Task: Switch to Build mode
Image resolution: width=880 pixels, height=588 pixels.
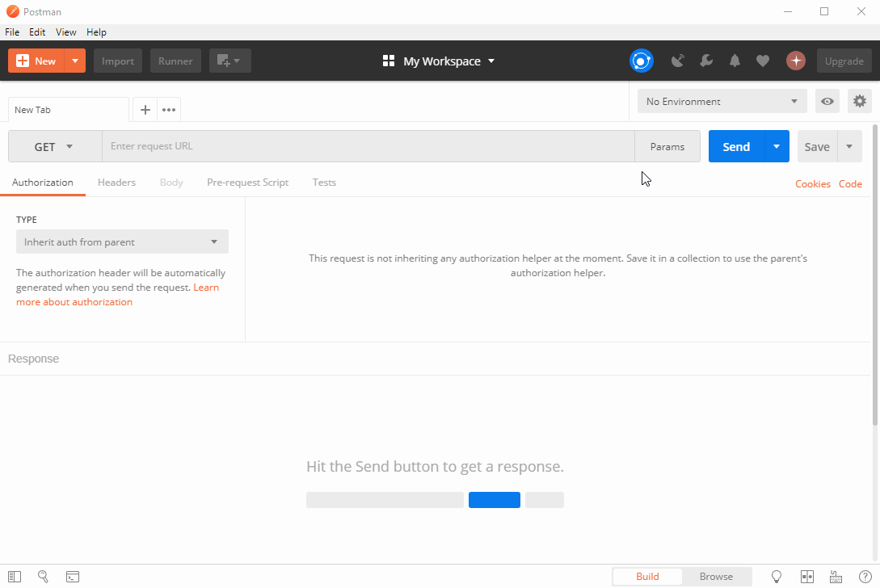Action: [x=647, y=576]
